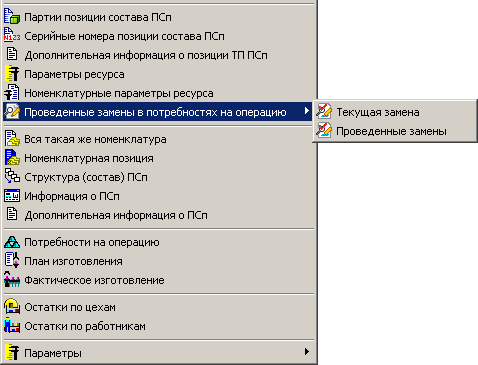Viewport: 478px width, 365px height.
Task: Click the icon for Остатки по цехам
Action: (12, 307)
